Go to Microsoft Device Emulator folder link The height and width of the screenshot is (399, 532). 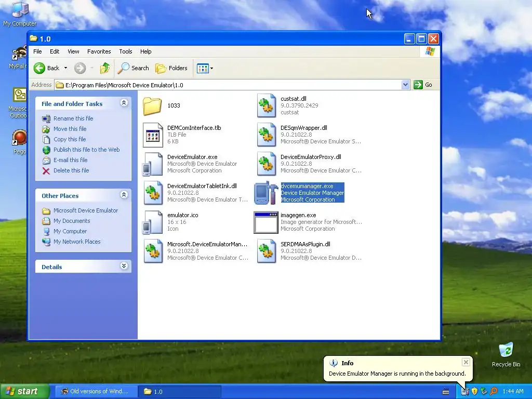tap(86, 211)
